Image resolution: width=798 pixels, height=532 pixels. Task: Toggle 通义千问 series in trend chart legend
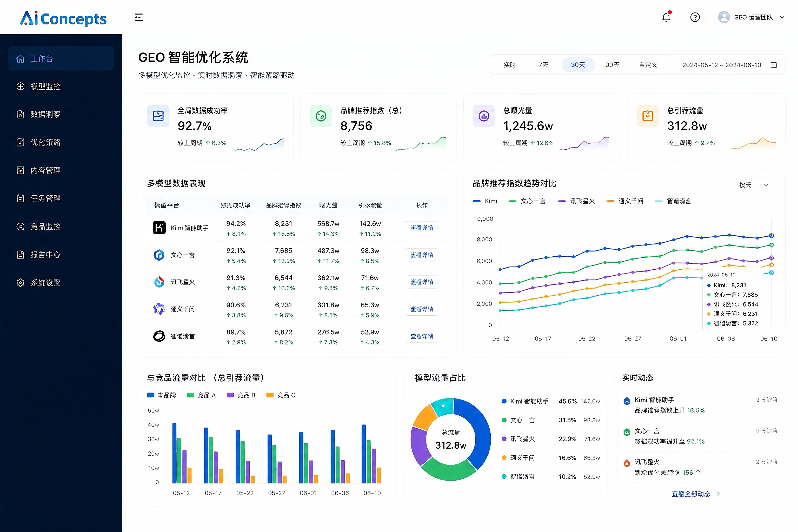point(625,201)
